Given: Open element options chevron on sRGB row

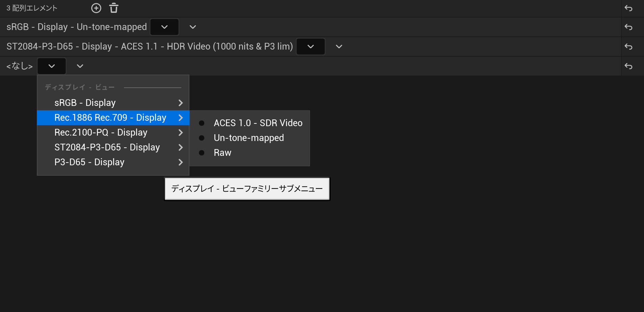Looking at the screenshot, I should click(x=193, y=27).
